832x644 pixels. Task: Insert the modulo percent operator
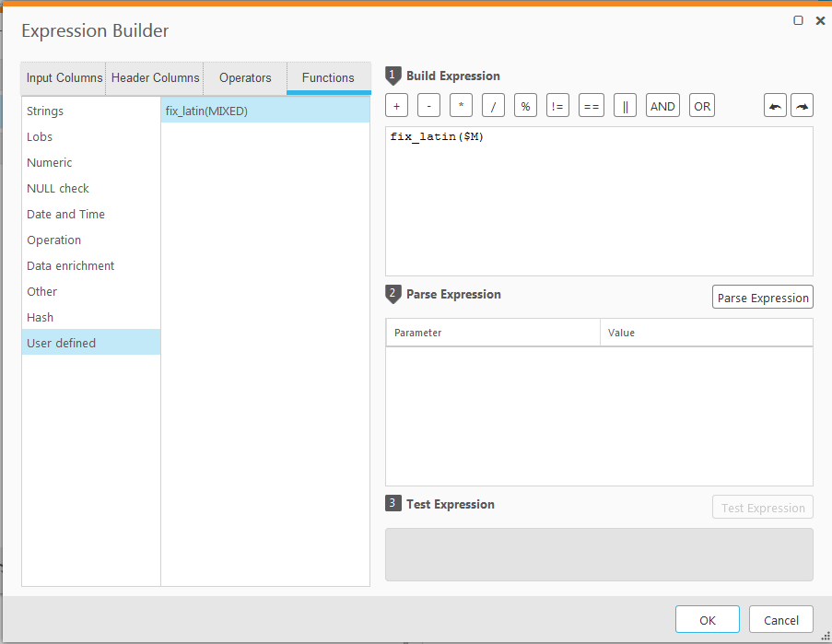525,106
